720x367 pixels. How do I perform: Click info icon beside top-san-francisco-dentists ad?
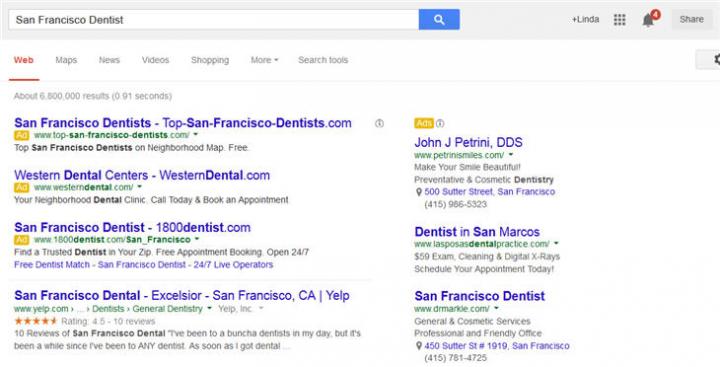[379, 123]
